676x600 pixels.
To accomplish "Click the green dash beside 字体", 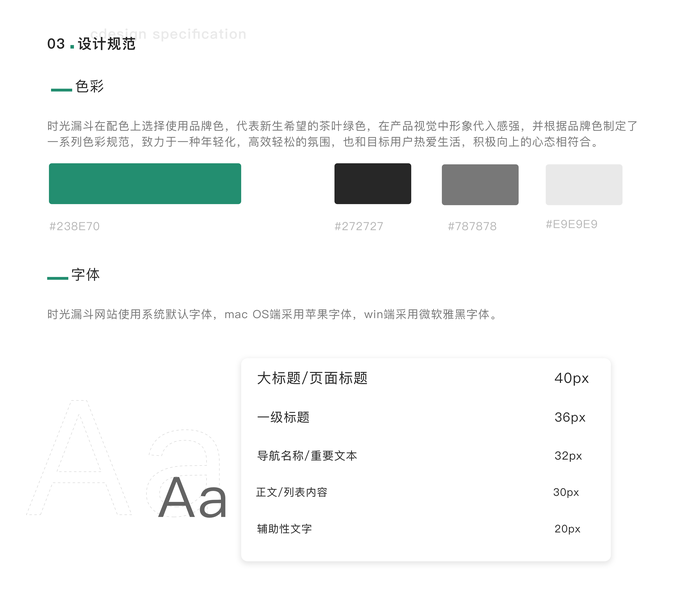I will (57, 277).
